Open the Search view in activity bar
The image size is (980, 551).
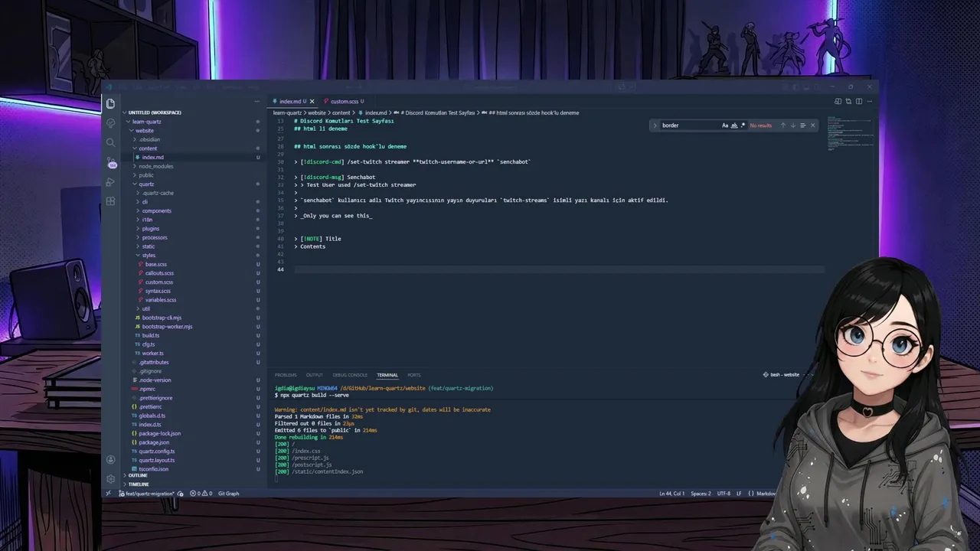pyautogui.click(x=110, y=142)
